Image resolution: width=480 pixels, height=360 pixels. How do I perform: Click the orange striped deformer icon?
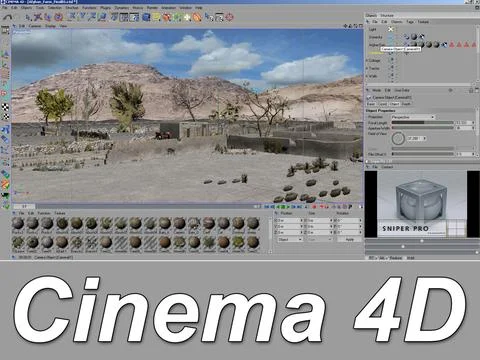197,17
